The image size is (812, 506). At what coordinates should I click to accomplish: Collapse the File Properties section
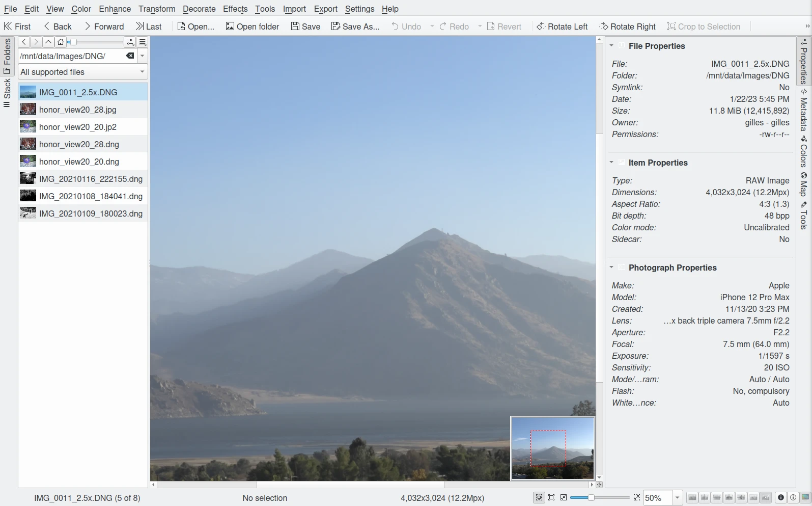pyautogui.click(x=611, y=46)
